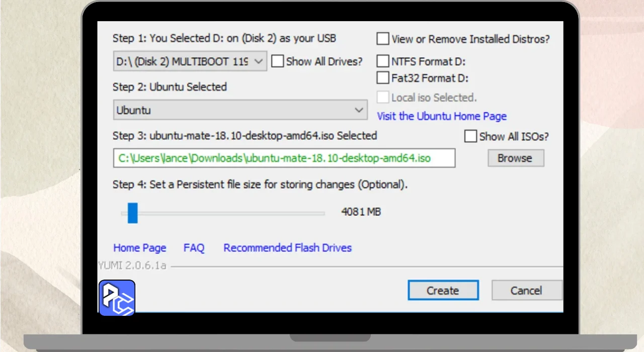Viewport: 644px width, 352px height.
Task: Open the Visit the Ubuntu Home Page link
Action: click(x=442, y=116)
